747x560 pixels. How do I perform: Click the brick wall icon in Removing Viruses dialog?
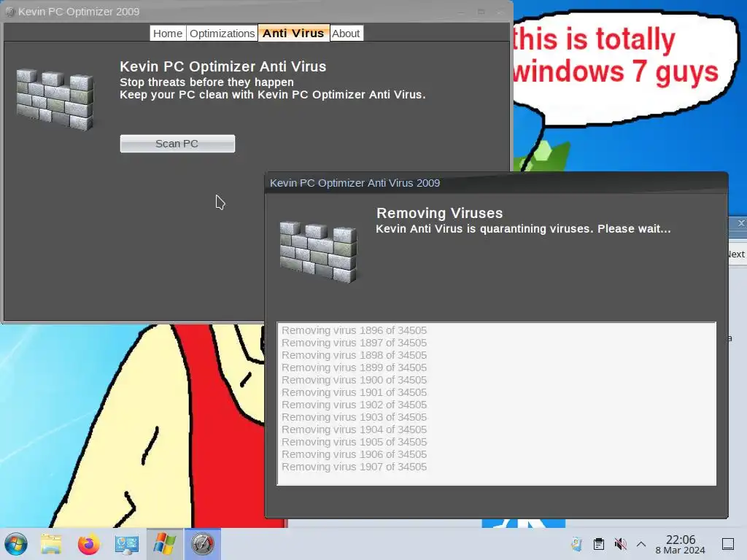pos(318,252)
